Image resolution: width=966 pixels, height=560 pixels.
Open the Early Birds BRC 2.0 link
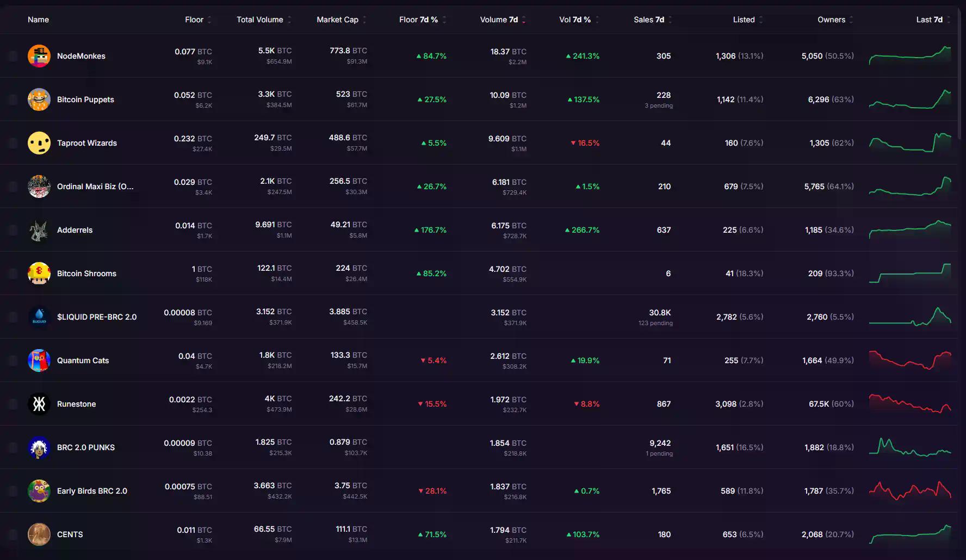pyautogui.click(x=92, y=491)
